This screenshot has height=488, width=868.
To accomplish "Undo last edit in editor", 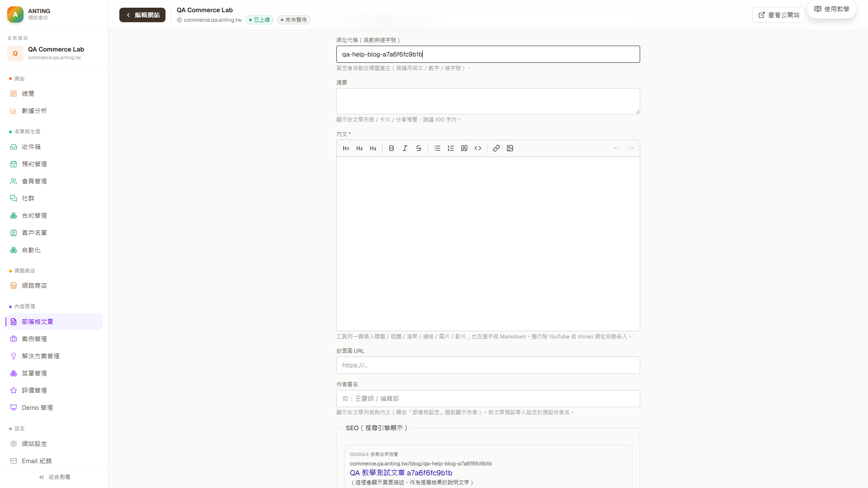I will tap(617, 148).
